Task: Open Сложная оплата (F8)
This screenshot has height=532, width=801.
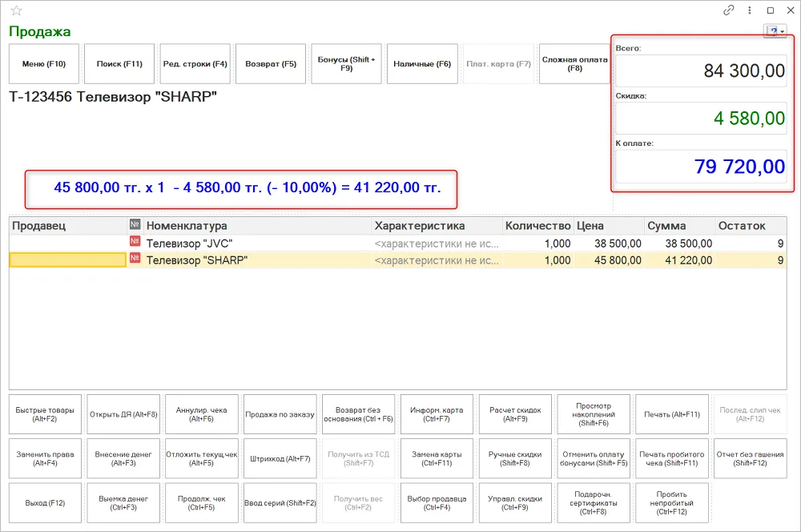Action: (574, 64)
